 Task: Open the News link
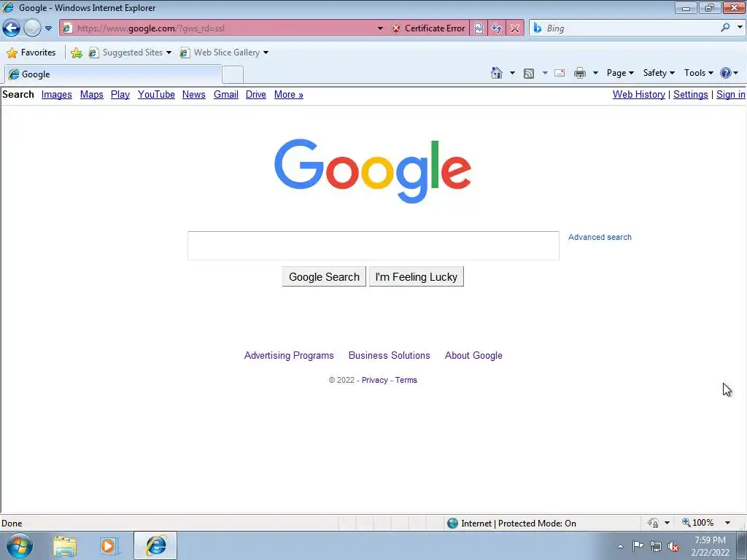[x=194, y=94]
